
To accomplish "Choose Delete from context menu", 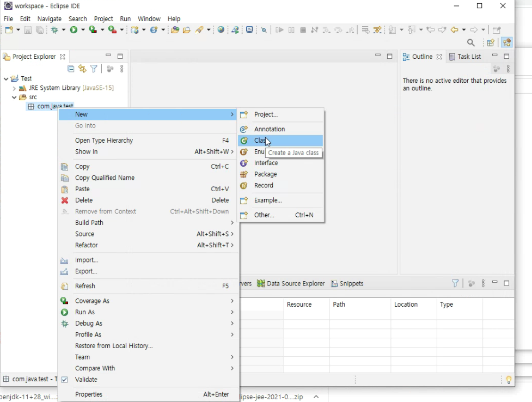I will tap(149, 200).
